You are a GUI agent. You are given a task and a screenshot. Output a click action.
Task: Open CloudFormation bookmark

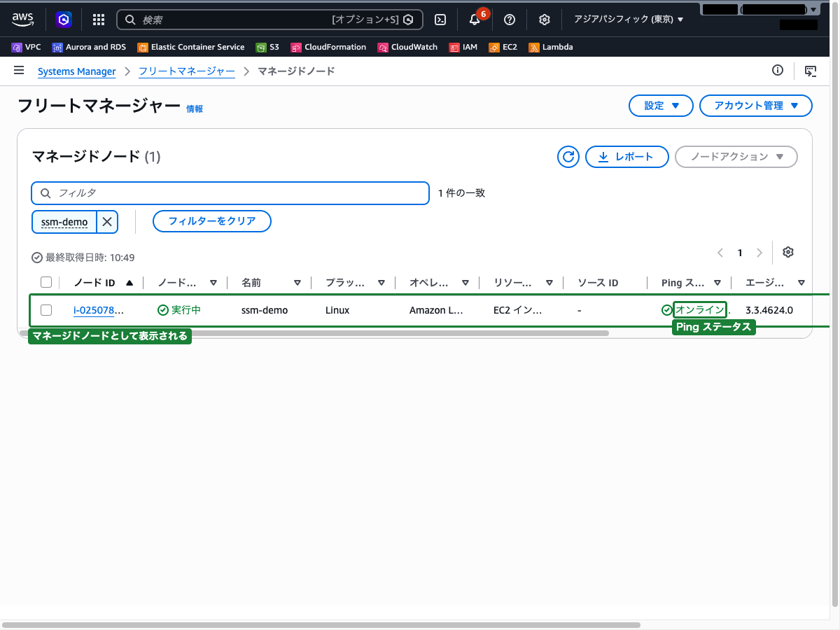coord(328,48)
